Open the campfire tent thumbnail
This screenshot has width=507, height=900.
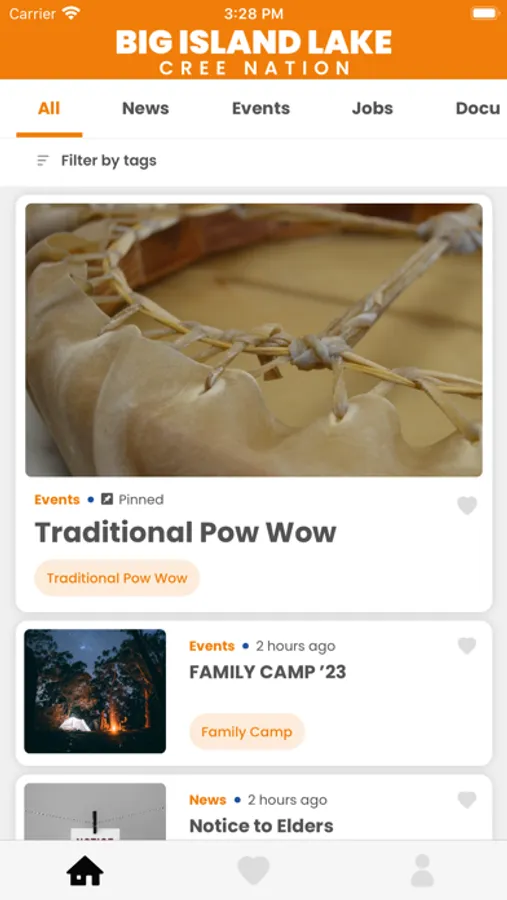(x=95, y=691)
